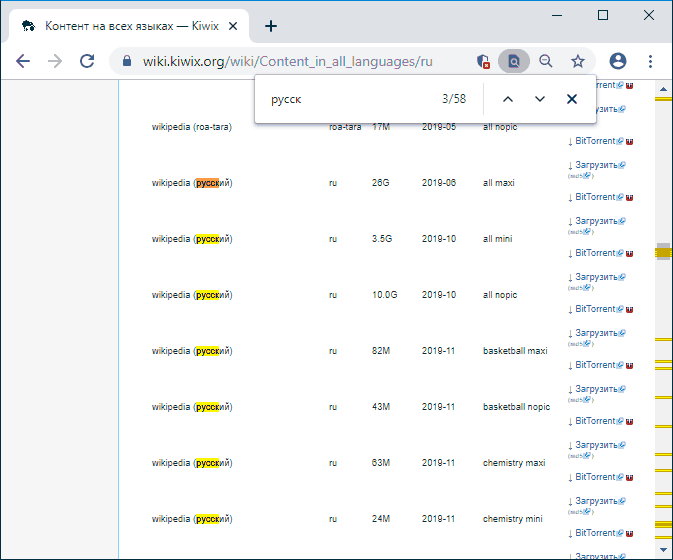Click the vertical scrollbar thumb
Screen dimensions: 673x560
click(x=664, y=251)
